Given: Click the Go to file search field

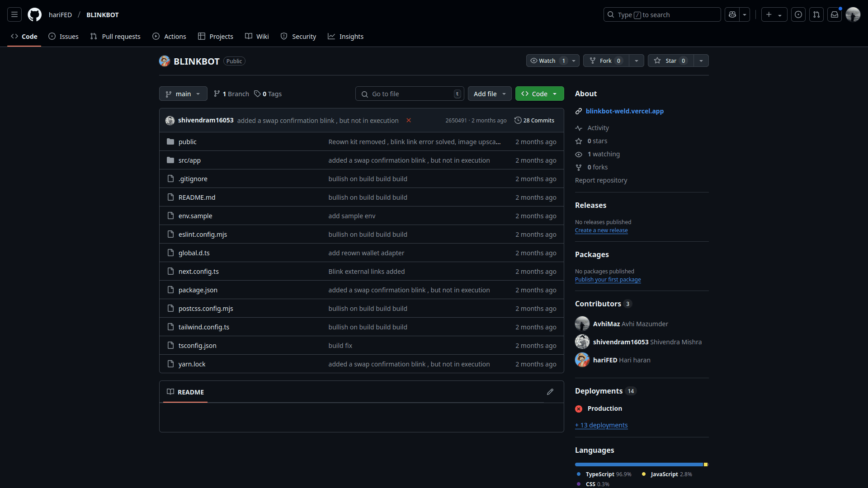Looking at the screenshot, I should coord(410,94).
